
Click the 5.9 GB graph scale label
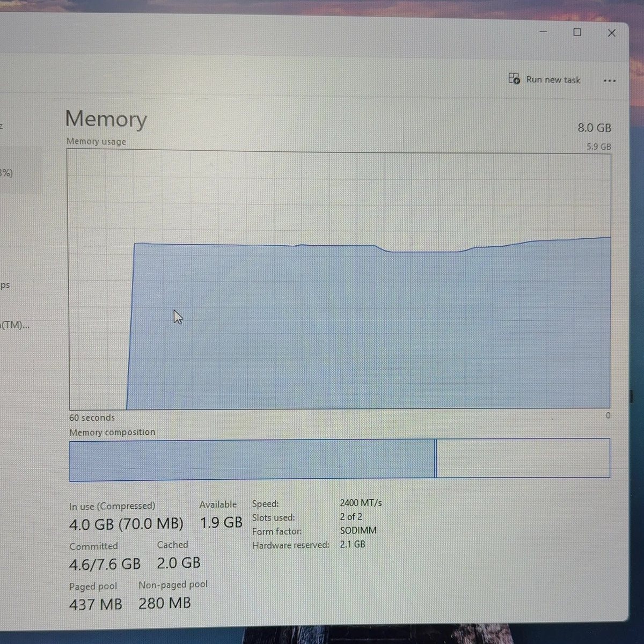click(x=599, y=147)
